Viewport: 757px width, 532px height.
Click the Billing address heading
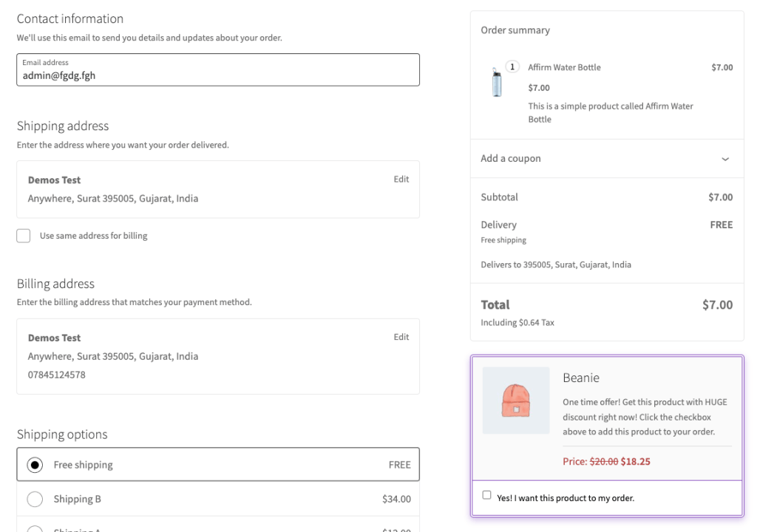[55, 284]
